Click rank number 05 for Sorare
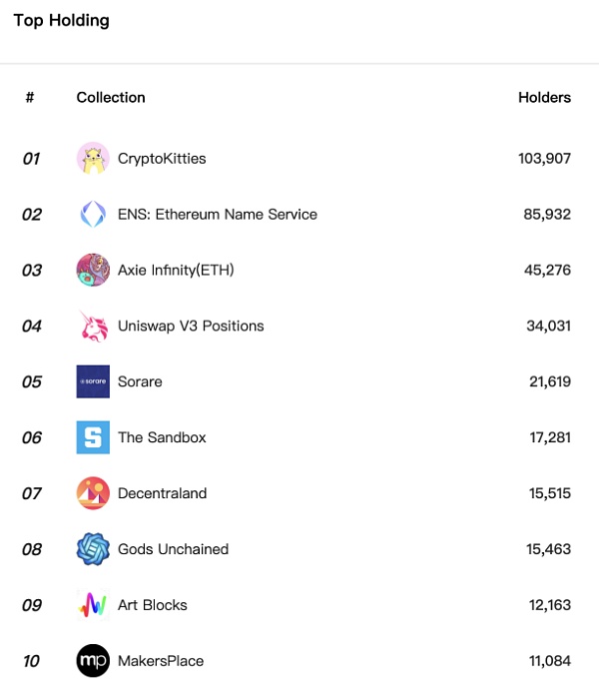The image size is (599, 700). (x=31, y=381)
